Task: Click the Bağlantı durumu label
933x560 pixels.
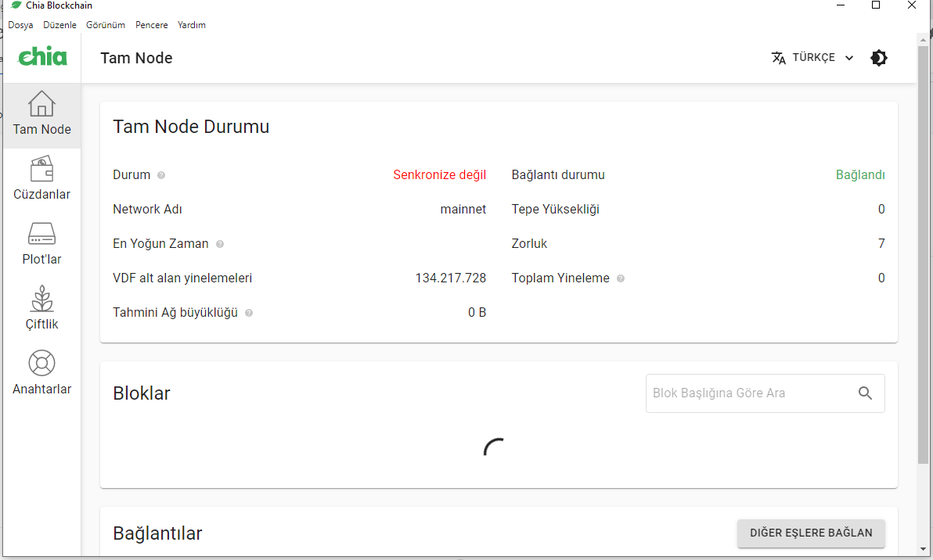Action: point(557,174)
